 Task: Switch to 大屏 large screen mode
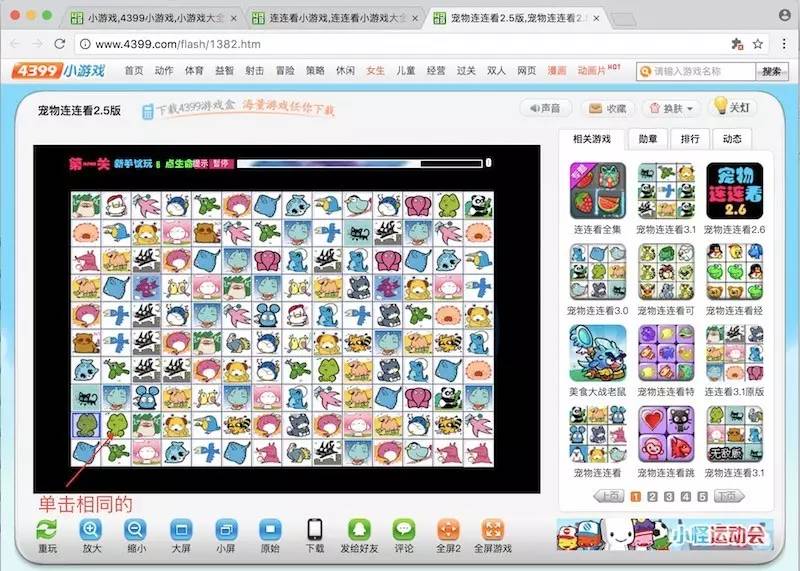(181, 530)
